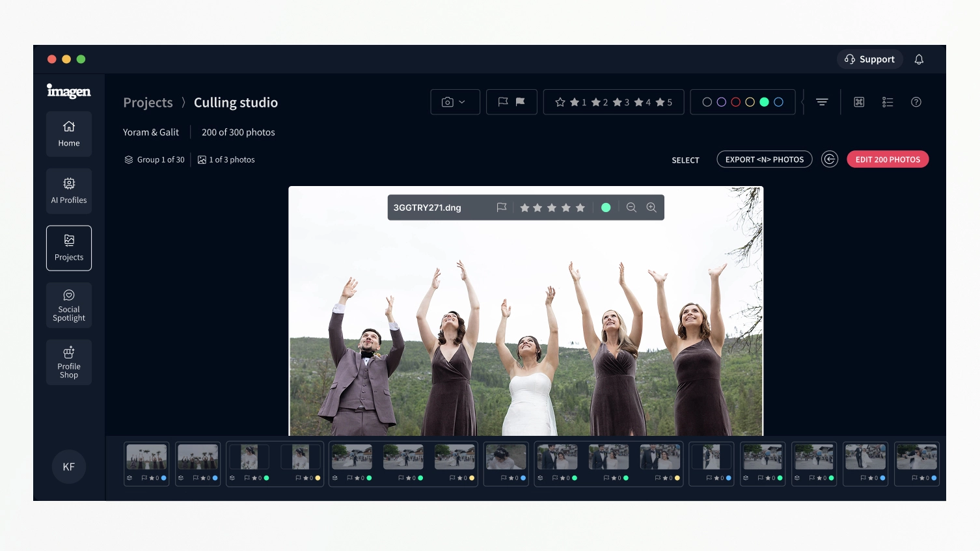Click the Imagen logo

pos(68,91)
